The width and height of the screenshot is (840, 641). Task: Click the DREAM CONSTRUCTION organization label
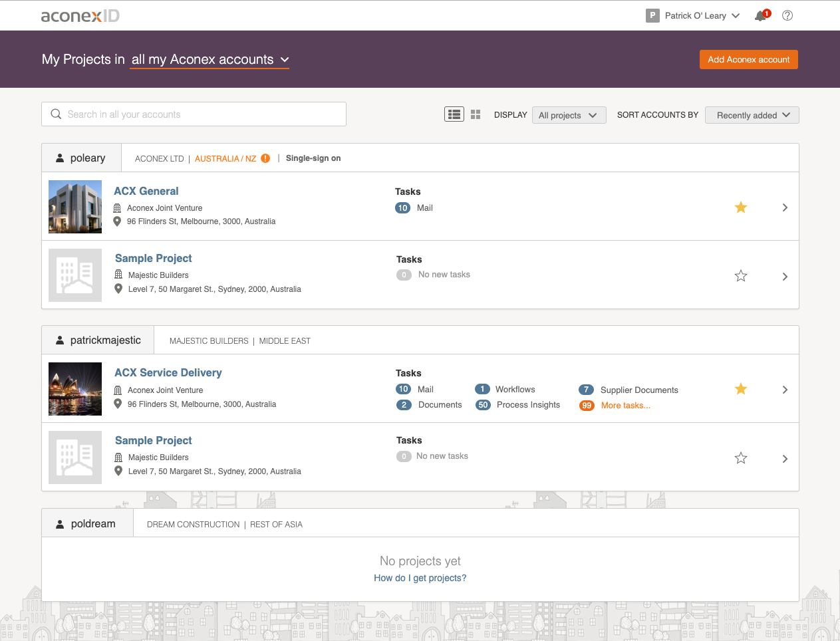[193, 525]
